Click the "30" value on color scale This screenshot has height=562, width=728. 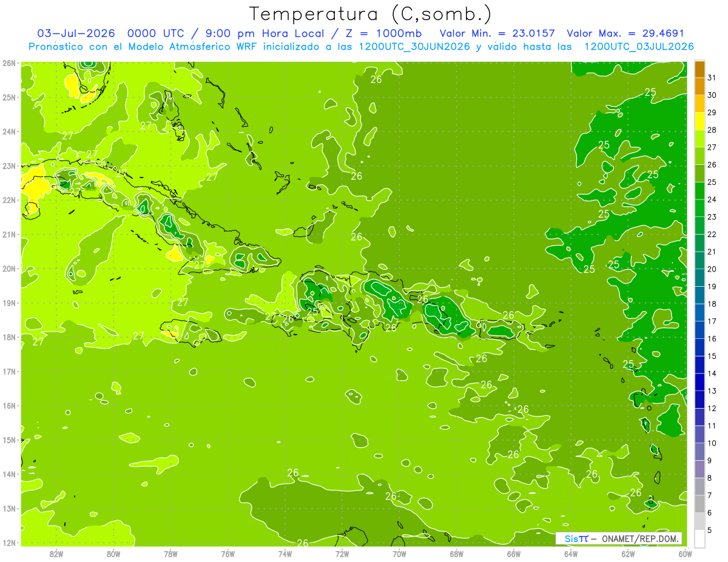(712, 95)
